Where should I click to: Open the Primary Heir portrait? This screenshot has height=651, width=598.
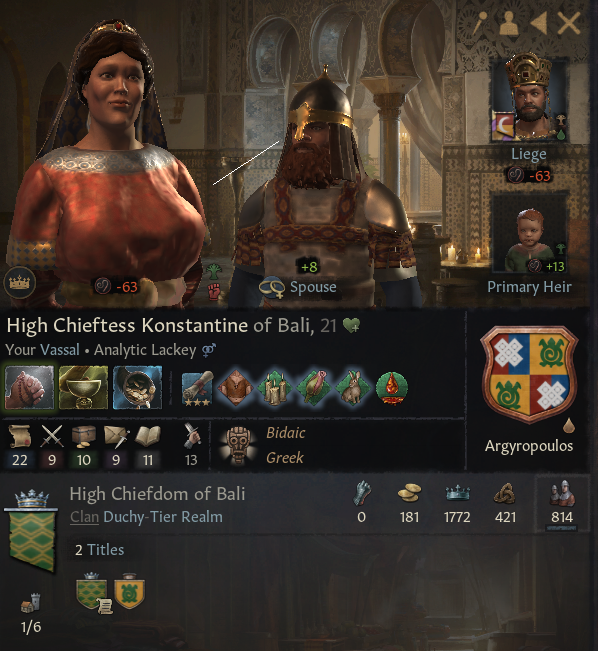(x=529, y=237)
